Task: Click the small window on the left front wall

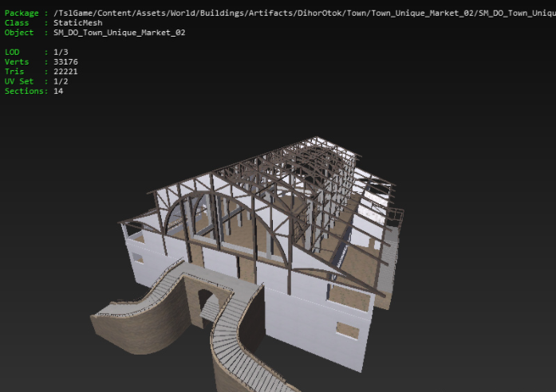Action: pos(137,258)
